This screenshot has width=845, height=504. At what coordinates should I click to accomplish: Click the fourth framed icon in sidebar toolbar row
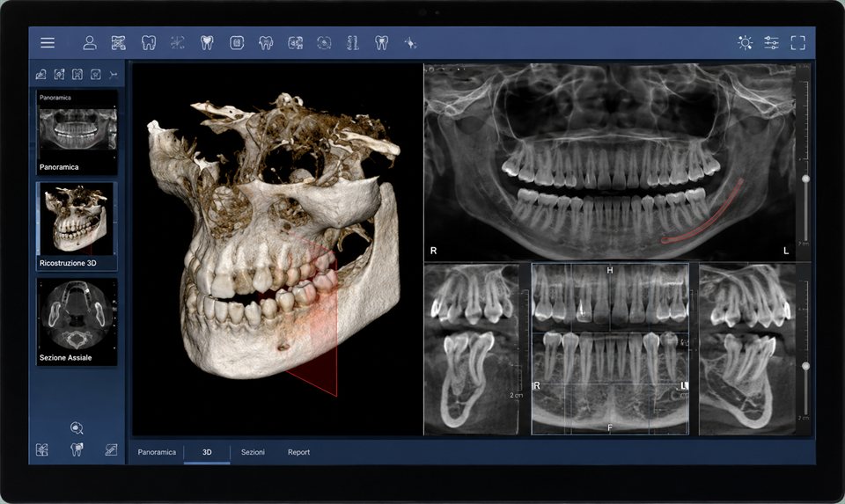pos(95,74)
